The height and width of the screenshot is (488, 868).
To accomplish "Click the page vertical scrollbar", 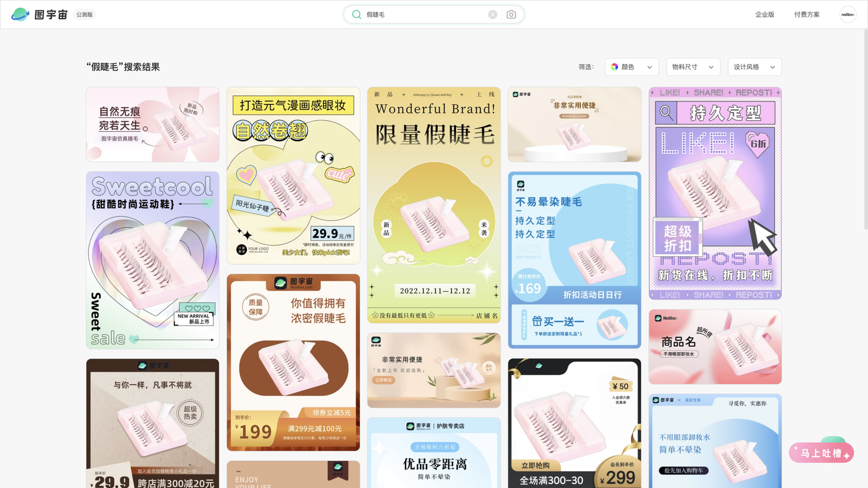I will point(865,130).
